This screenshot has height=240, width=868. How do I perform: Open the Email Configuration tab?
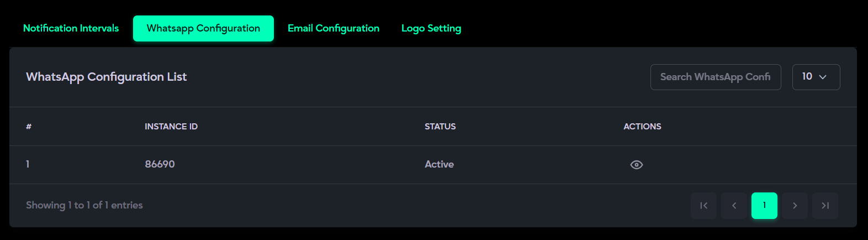click(x=334, y=28)
